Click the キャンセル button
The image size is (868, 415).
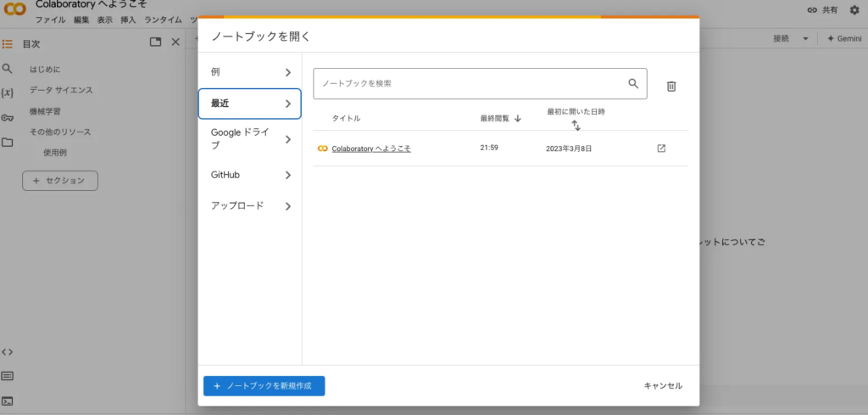(662, 385)
